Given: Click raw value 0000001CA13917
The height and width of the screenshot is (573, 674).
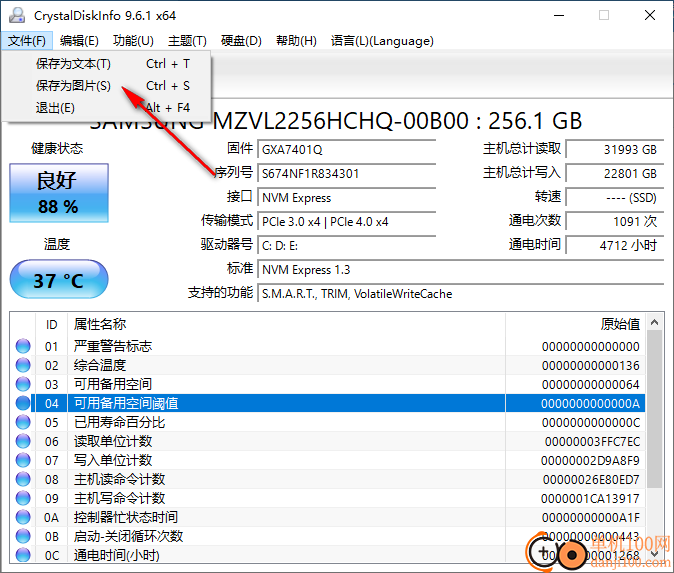Looking at the screenshot, I should pos(590,498).
